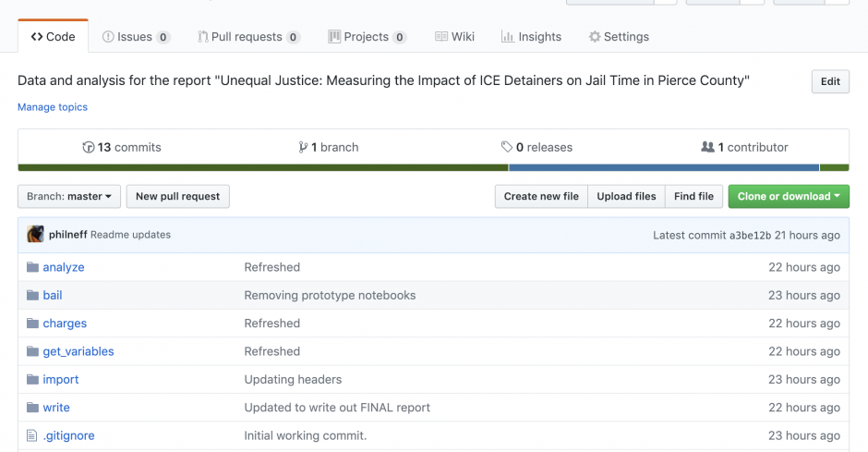868x452 pixels.
Task: Click the Pull requests counter badge 0
Action: tap(293, 37)
